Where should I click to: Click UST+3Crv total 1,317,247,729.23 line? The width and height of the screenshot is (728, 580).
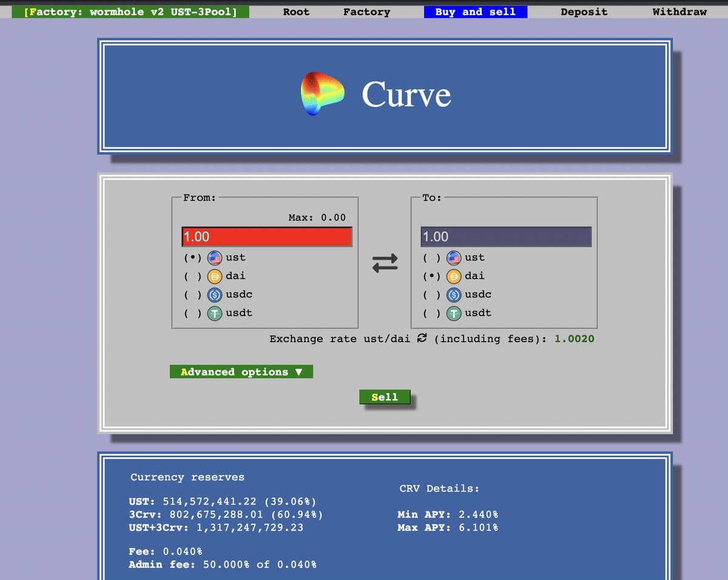pos(216,528)
